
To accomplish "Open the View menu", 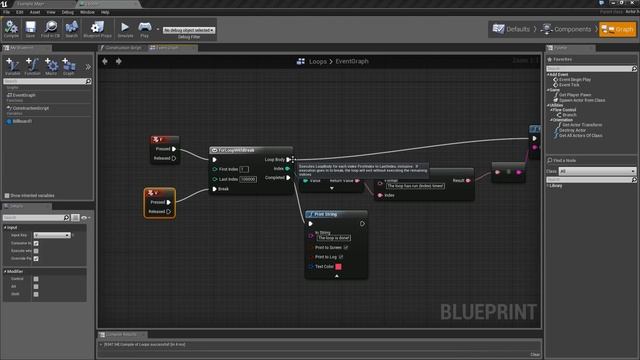I will point(51,12).
